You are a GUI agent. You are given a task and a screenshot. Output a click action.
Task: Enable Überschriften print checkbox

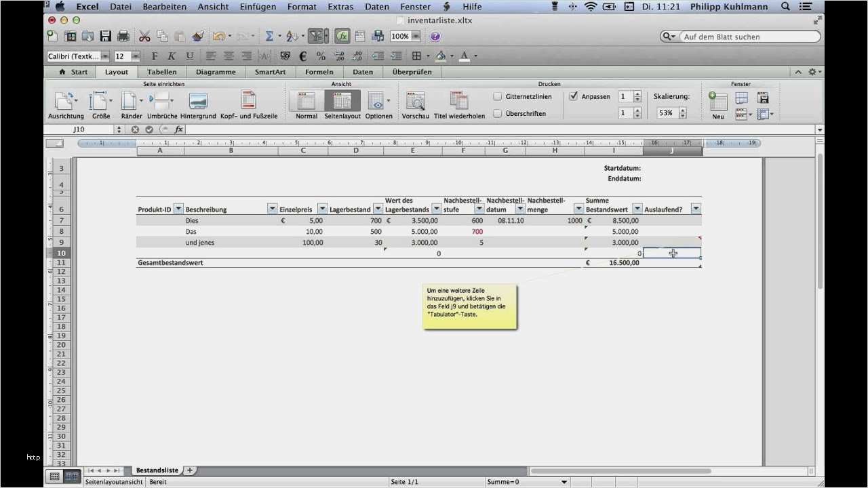498,113
